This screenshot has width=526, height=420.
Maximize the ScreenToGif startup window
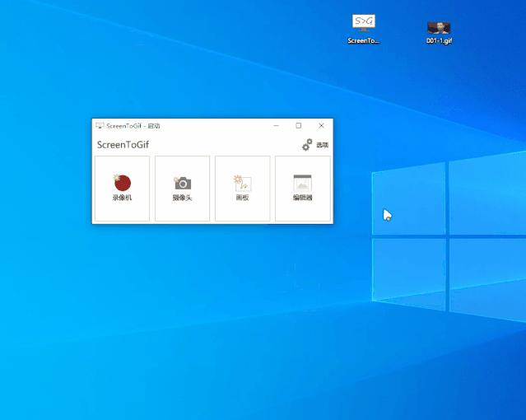coord(298,126)
